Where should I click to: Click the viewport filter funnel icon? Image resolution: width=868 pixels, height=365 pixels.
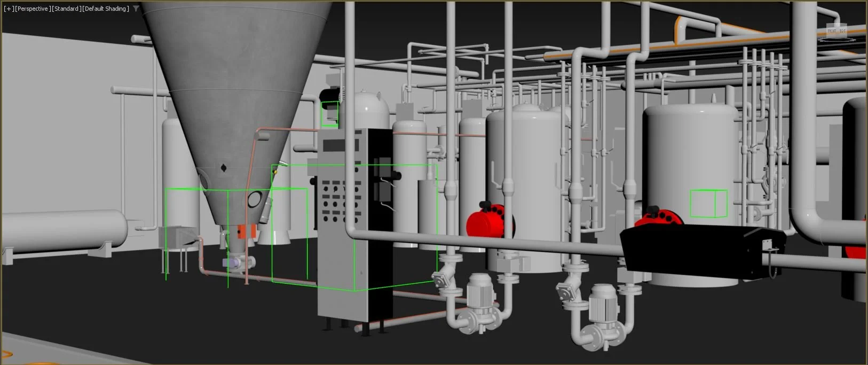pos(136,9)
